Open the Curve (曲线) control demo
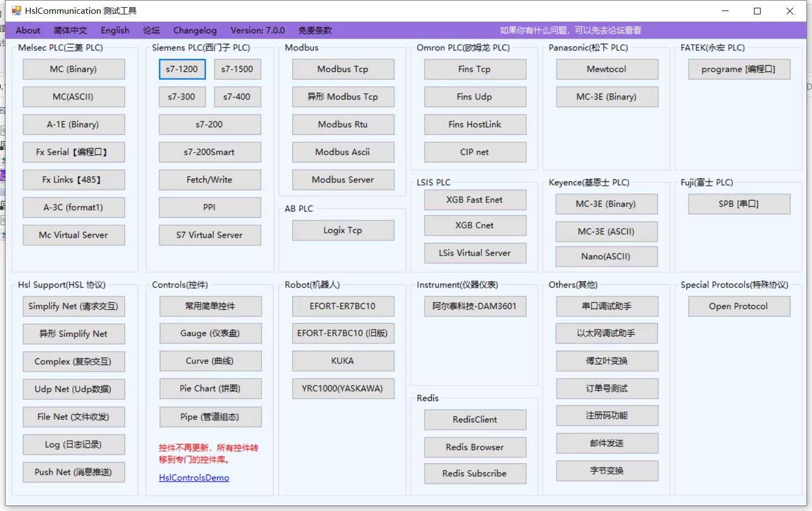This screenshot has height=511, width=812. (210, 361)
